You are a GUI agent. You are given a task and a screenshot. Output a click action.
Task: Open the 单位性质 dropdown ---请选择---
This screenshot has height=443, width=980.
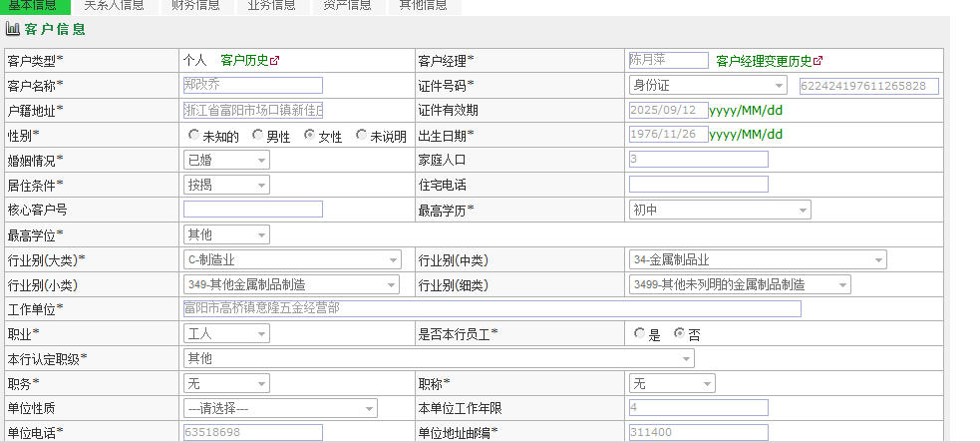[x=280, y=408]
